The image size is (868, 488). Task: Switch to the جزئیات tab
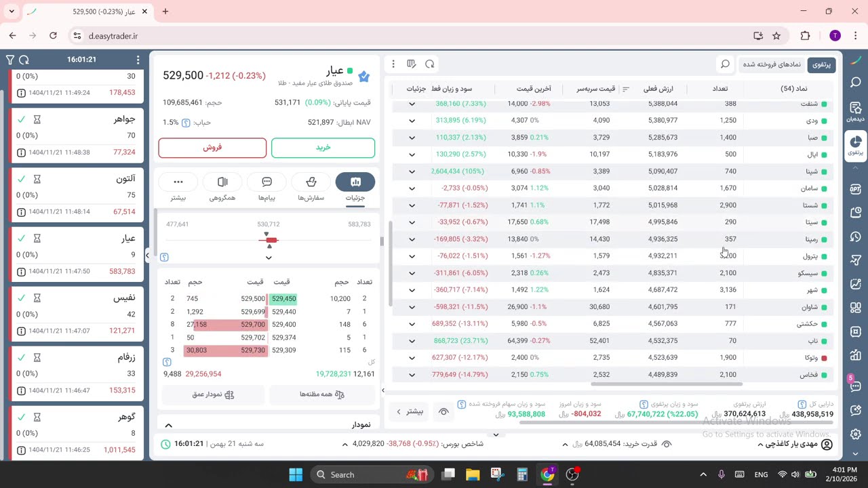(355, 187)
